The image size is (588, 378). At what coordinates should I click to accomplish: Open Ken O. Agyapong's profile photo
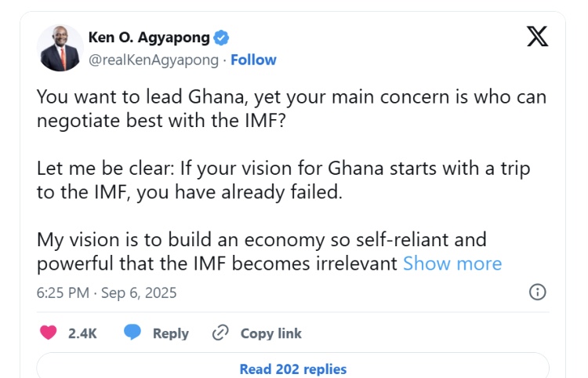point(61,49)
